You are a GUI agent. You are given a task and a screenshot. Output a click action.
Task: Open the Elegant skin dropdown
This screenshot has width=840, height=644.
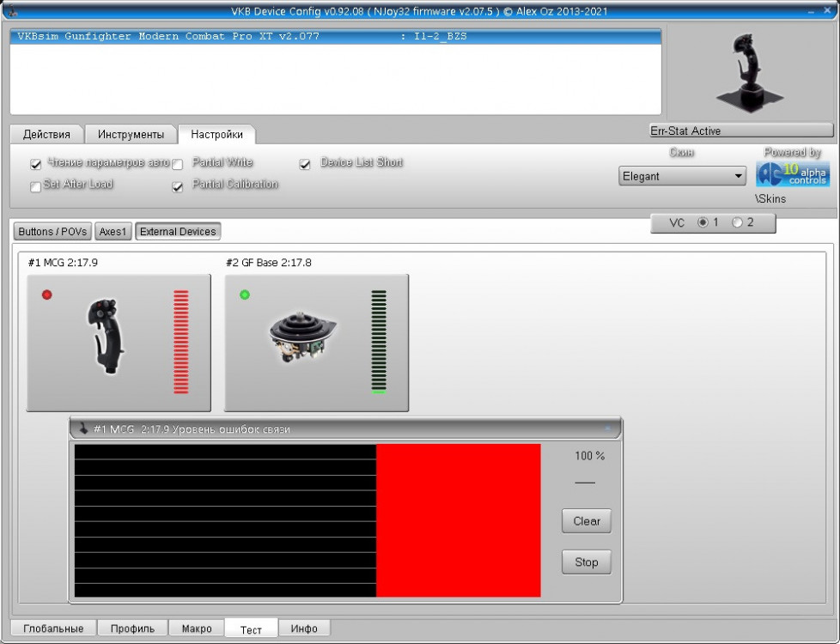(682, 176)
